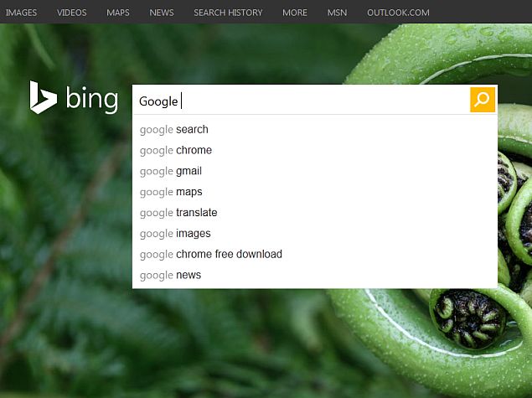
Task: Select the "google chrome" suggestion
Action: click(x=176, y=151)
